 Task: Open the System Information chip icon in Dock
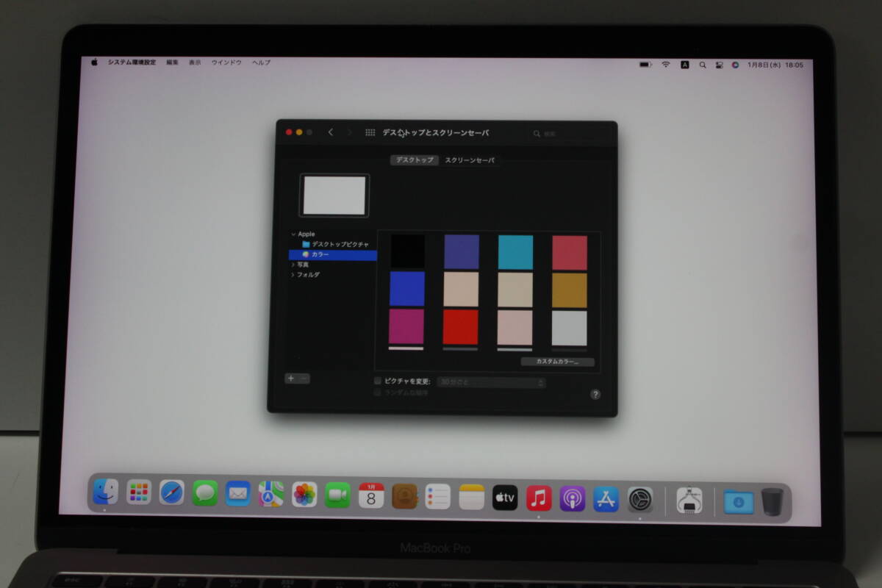689,501
